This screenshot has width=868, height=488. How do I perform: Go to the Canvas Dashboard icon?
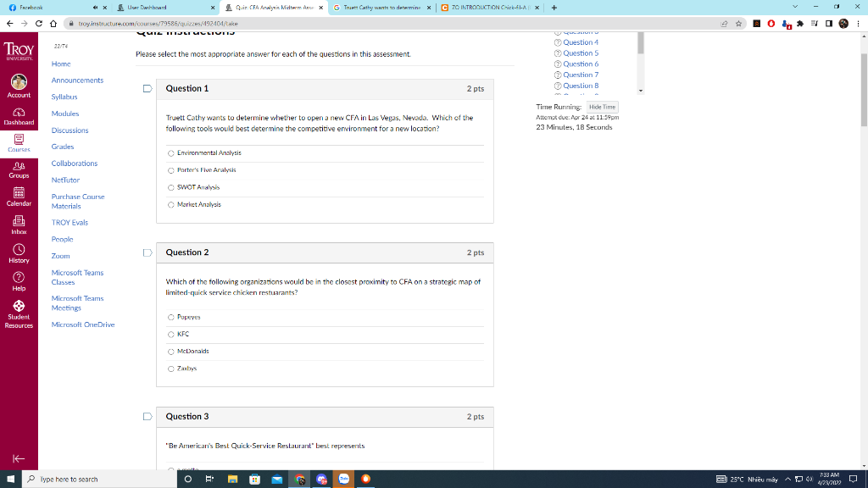(19, 116)
